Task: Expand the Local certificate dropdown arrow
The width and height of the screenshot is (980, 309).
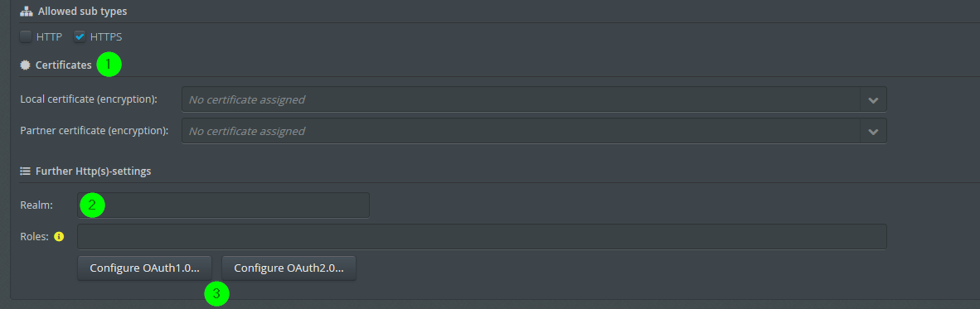Action: click(x=873, y=99)
